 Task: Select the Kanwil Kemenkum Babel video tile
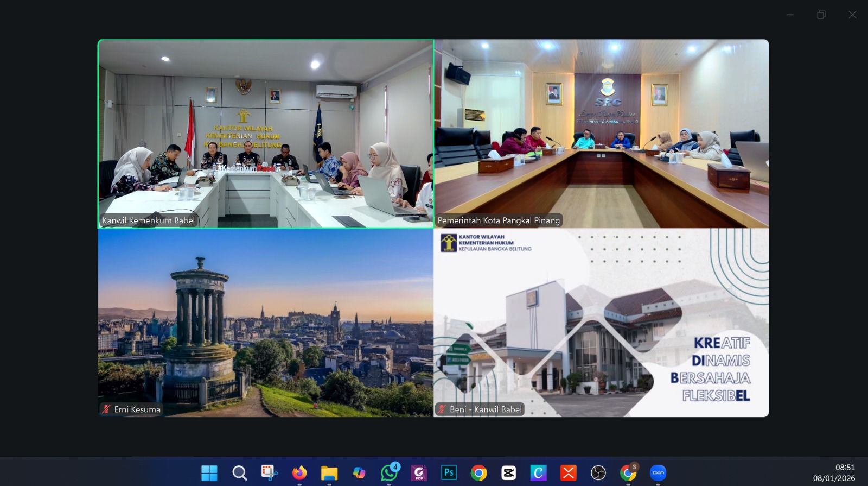[265, 133]
